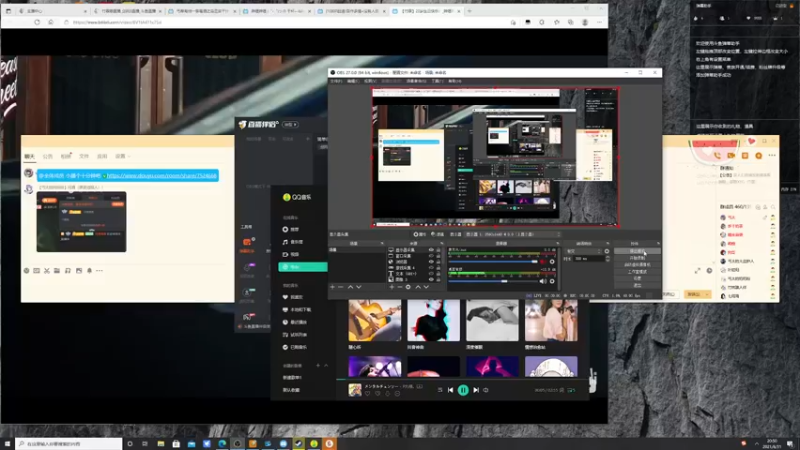Open the Sources dock menu arrow in OBS
This screenshot has height=450, width=800.
click(x=444, y=243)
